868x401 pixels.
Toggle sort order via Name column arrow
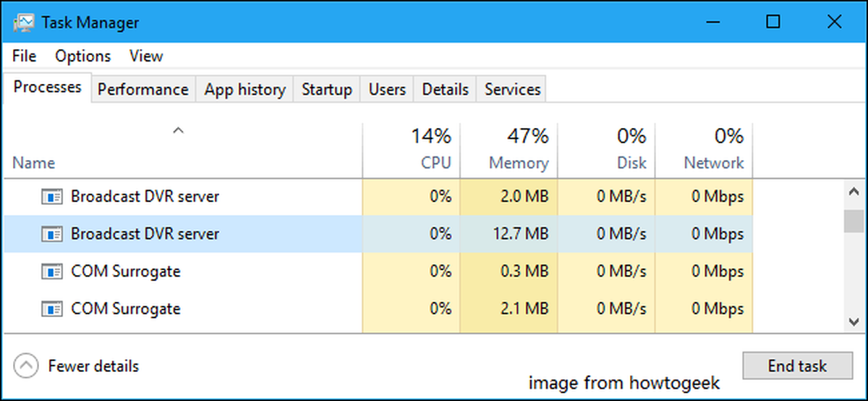(x=178, y=131)
